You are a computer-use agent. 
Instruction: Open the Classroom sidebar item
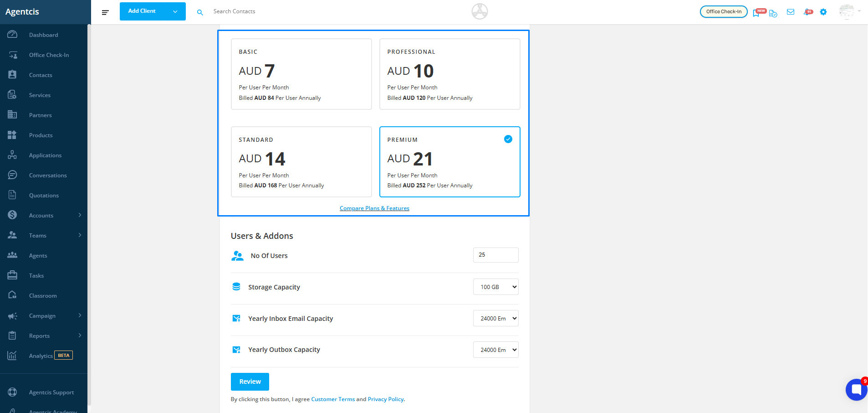44,296
